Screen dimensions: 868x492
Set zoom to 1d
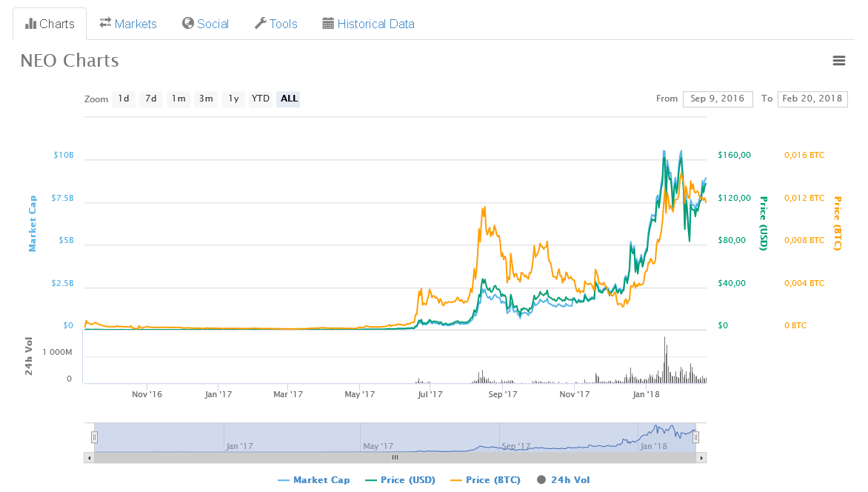coord(124,99)
